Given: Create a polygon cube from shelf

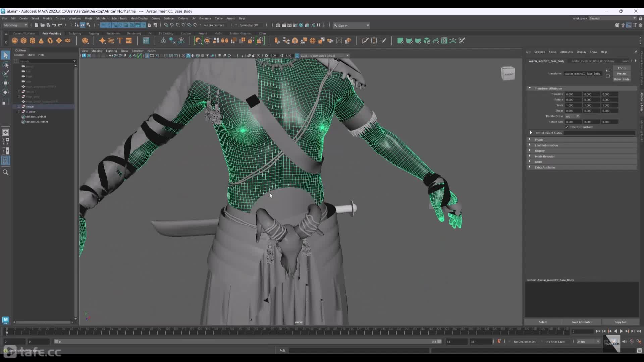Looking at the screenshot, I should click(x=23, y=41).
